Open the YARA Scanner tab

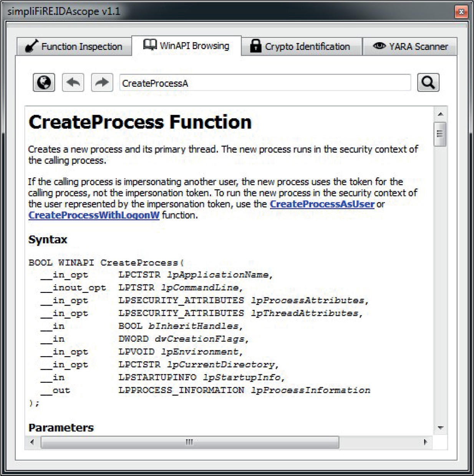click(x=410, y=46)
